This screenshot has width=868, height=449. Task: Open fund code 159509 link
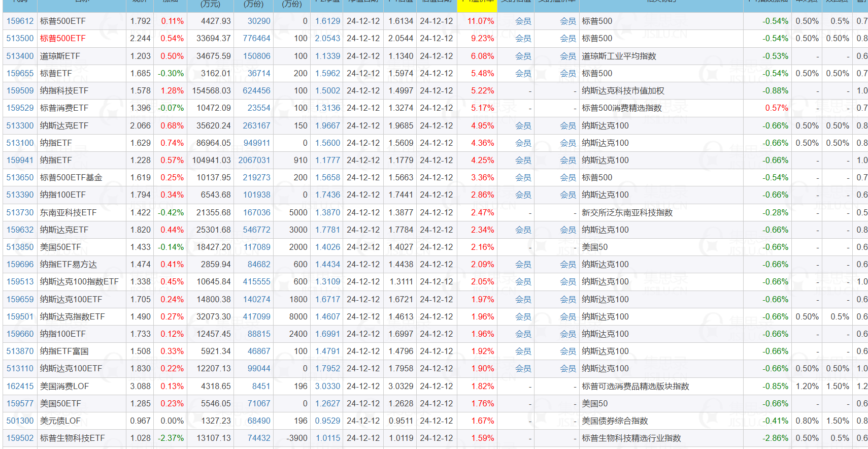20,90
